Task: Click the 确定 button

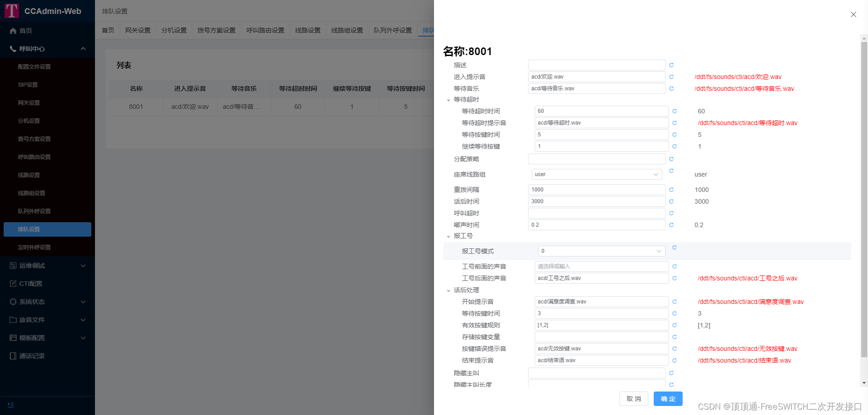Action: tap(668, 399)
